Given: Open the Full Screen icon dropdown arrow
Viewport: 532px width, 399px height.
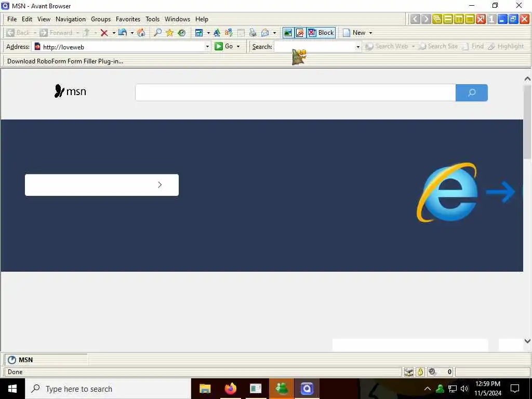Looking at the screenshot, I should (208, 33).
